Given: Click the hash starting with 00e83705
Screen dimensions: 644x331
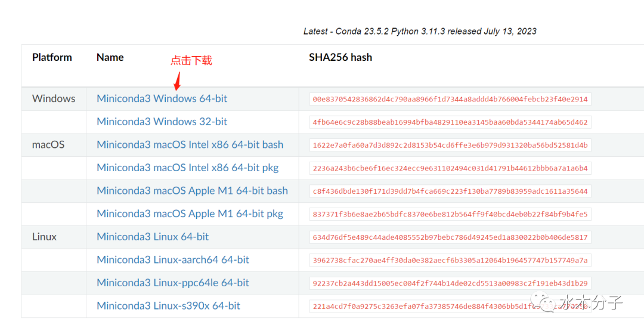Looking at the screenshot, I should 450,99.
